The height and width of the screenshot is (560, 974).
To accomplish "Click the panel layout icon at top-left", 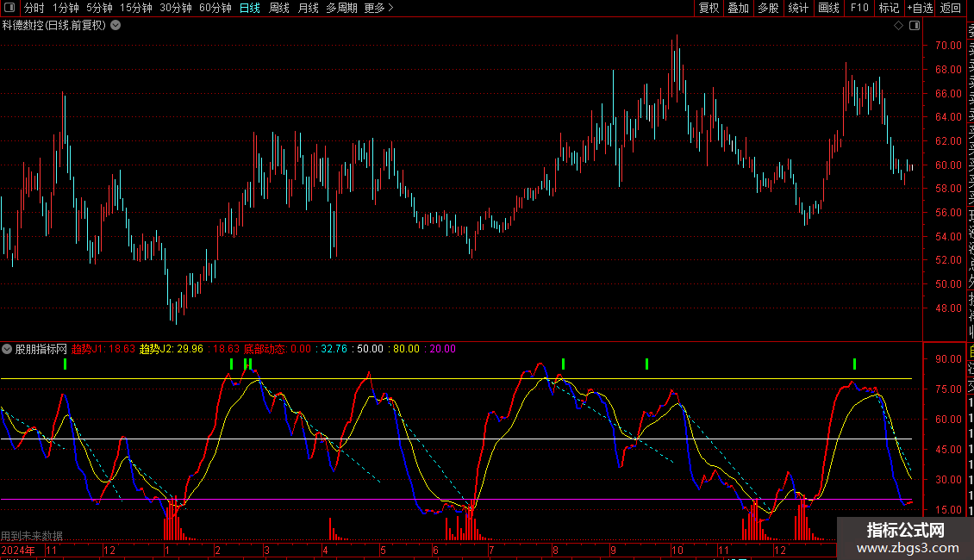I will 9,8.
